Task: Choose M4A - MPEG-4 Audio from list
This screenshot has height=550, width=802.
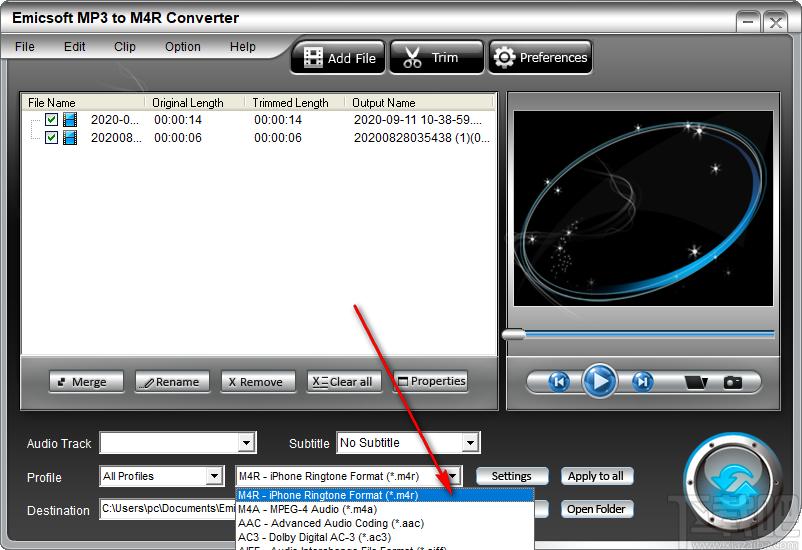Action: pyautogui.click(x=385, y=509)
